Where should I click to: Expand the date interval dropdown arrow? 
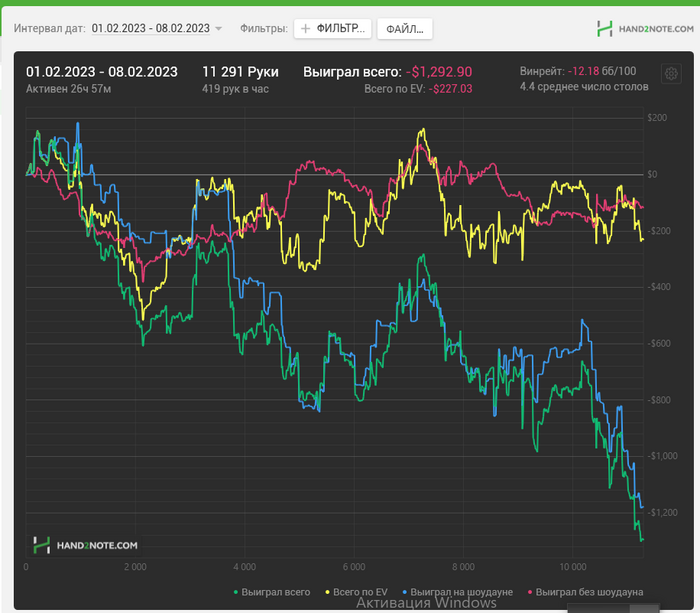coord(218,29)
